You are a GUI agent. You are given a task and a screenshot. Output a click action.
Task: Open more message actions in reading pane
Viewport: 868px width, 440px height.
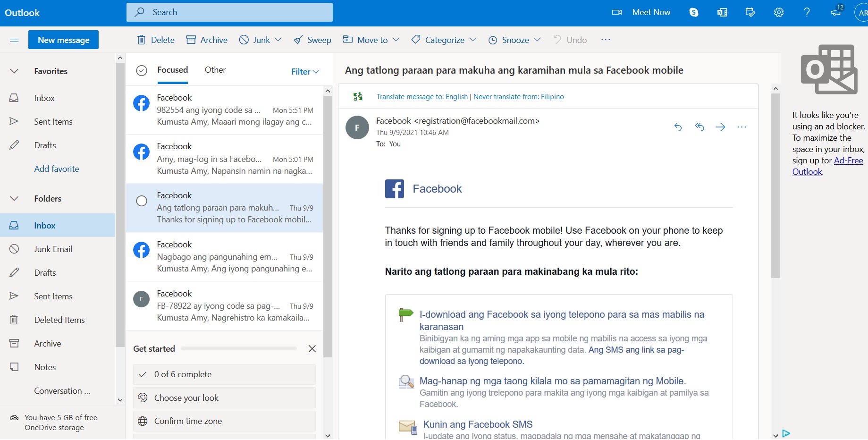[742, 127]
